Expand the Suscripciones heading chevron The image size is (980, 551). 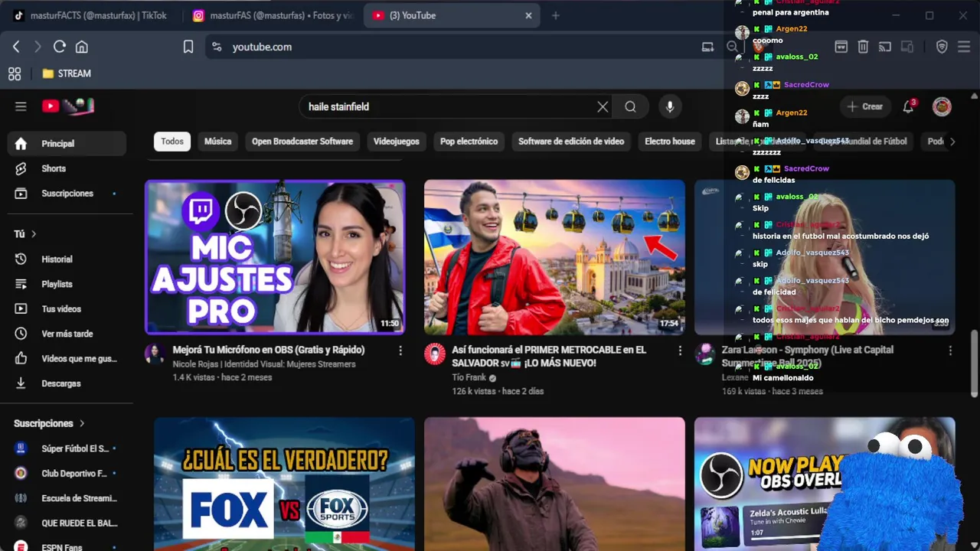[82, 423]
